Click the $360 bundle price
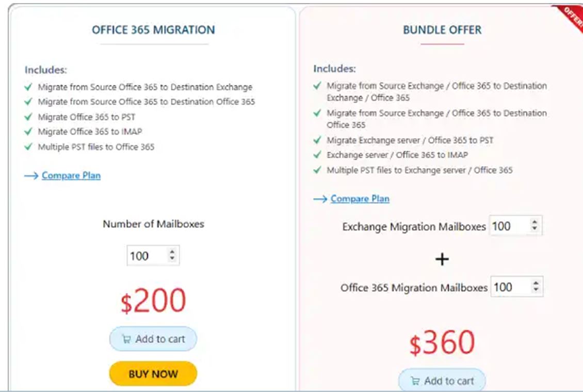This screenshot has height=392, width=583. tap(442, 344)
